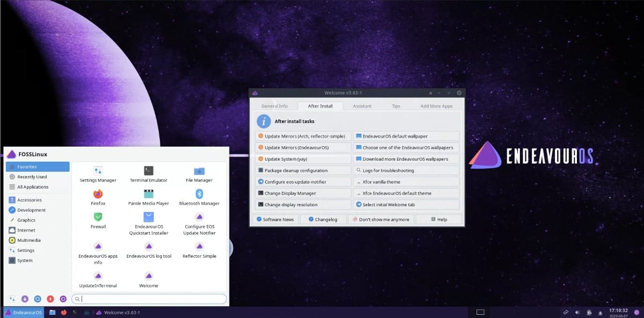Click the red lightning icon in the menu footer
This screenshot has width=644, height=318.
point(50,299)
